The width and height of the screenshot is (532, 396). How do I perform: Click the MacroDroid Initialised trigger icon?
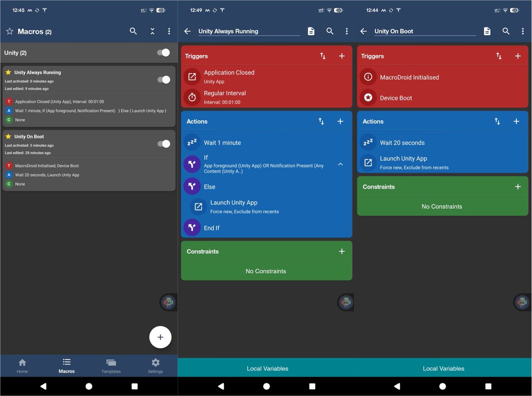(x=368, y=77)
